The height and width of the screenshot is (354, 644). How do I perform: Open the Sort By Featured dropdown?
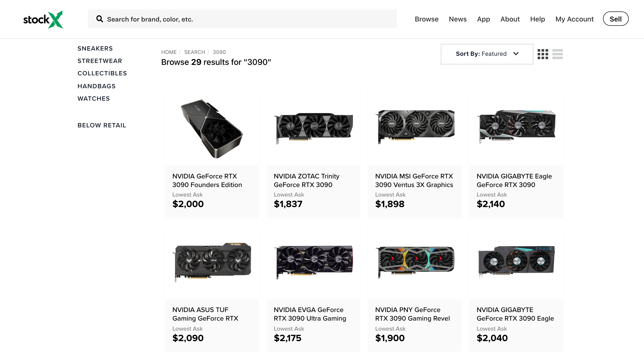point(487,54)
